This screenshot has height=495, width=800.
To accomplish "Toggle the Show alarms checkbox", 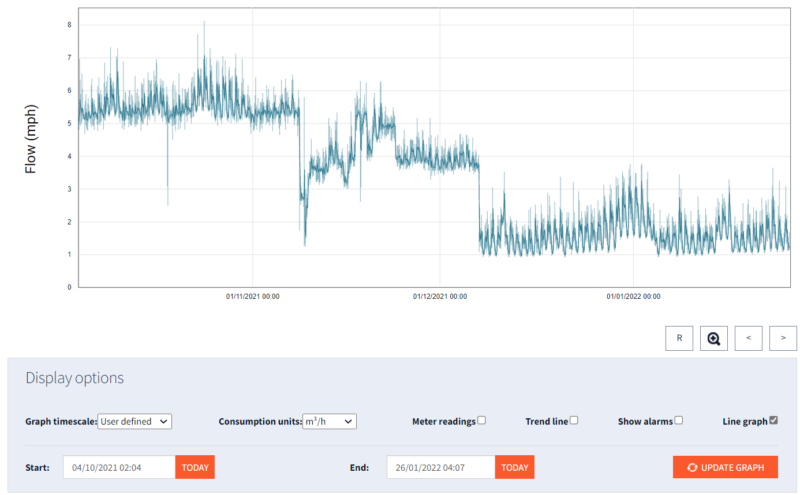I will pyautogui.click(x=678, y=421).
